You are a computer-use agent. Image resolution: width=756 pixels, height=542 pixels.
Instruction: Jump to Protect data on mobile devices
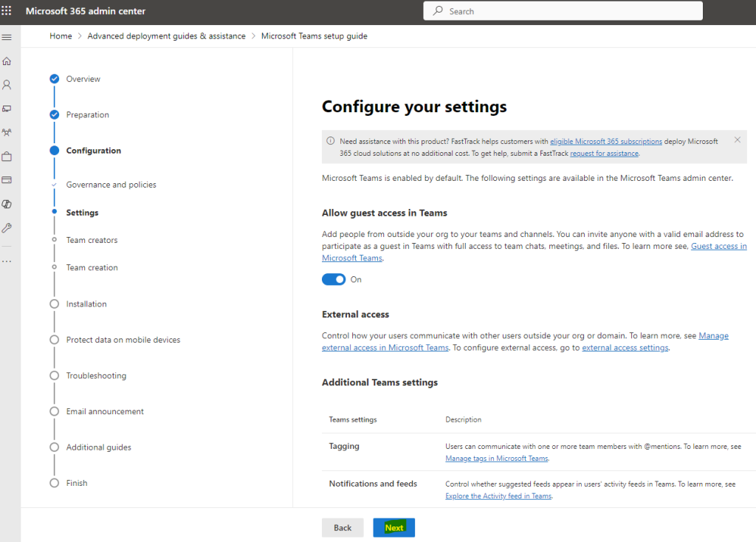click(x=115, y=340)
